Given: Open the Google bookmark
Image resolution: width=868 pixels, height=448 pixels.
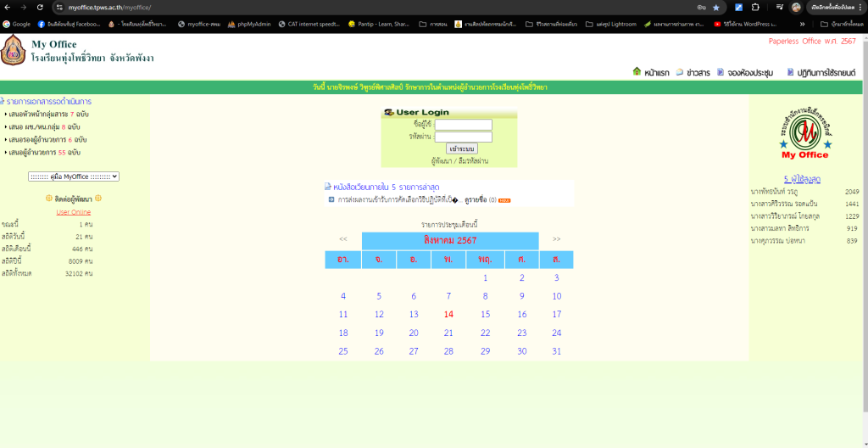Looking at the screenshot, I should [x=17, y=24].
